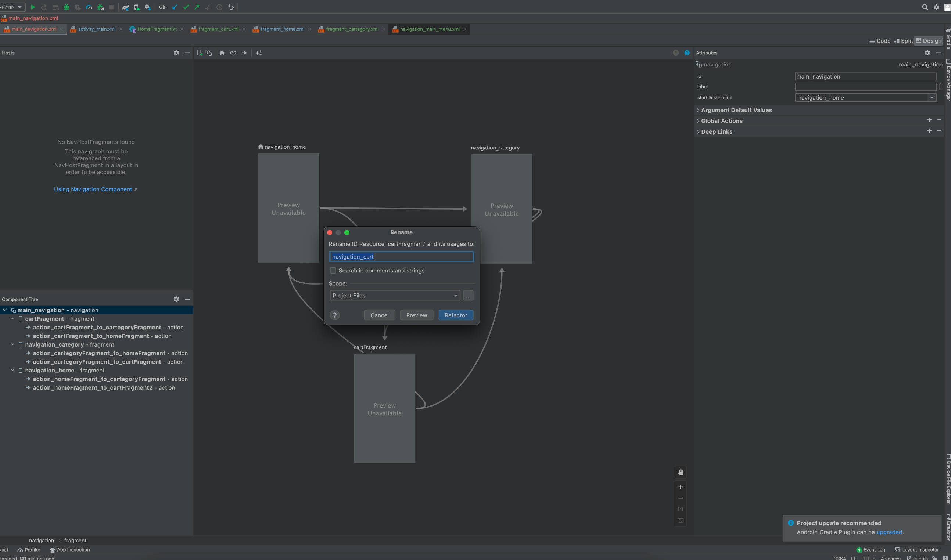Open the Using Navigation Component link

point(93,189)
